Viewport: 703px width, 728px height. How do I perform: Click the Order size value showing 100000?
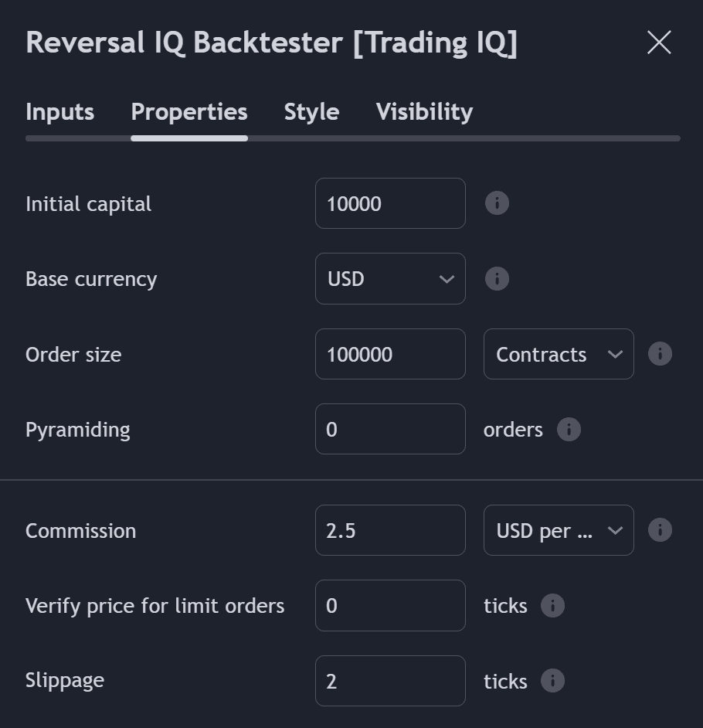click(390, 354)
